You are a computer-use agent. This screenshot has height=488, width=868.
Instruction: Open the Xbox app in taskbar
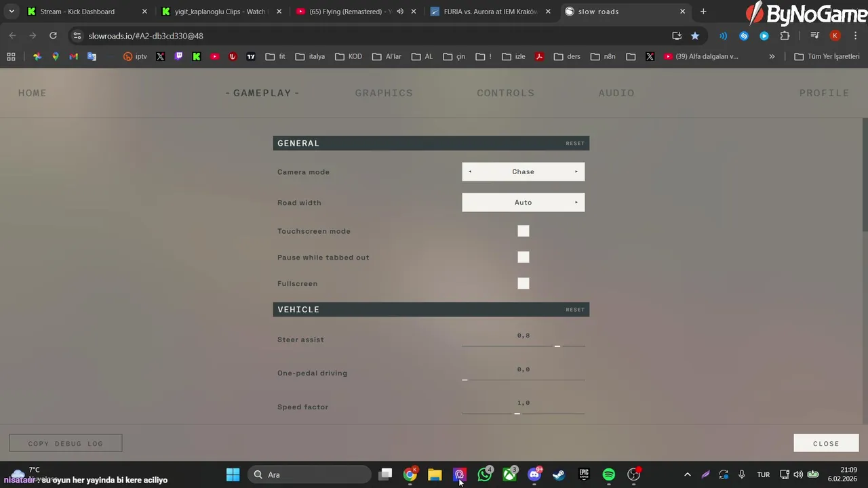point(509,474)
